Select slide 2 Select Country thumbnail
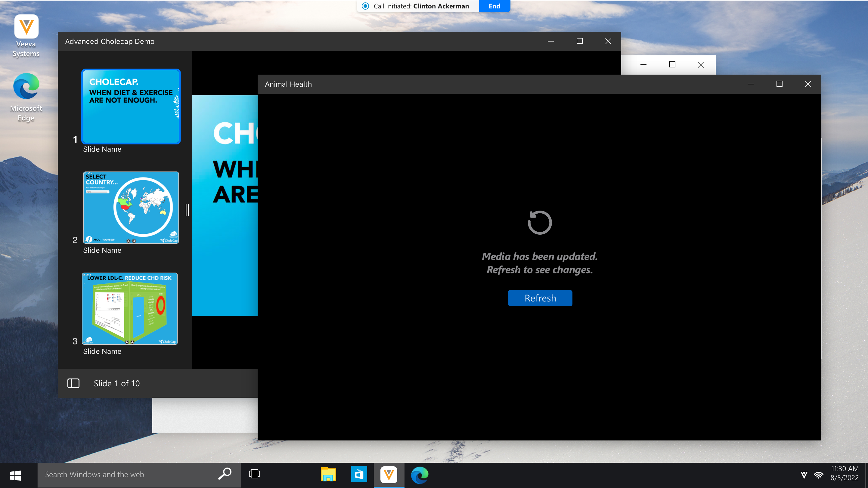The width and height of the screenshot is (868, 488). pos(131,208)
